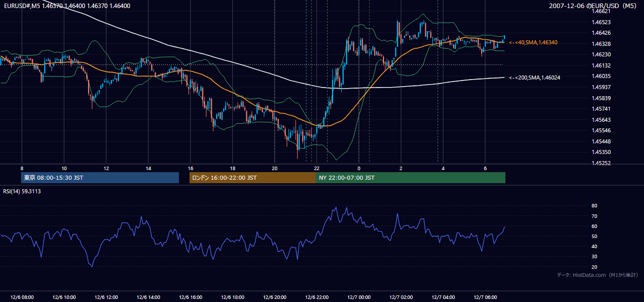Click price axis label 1.45839

(x=601, y=98)
